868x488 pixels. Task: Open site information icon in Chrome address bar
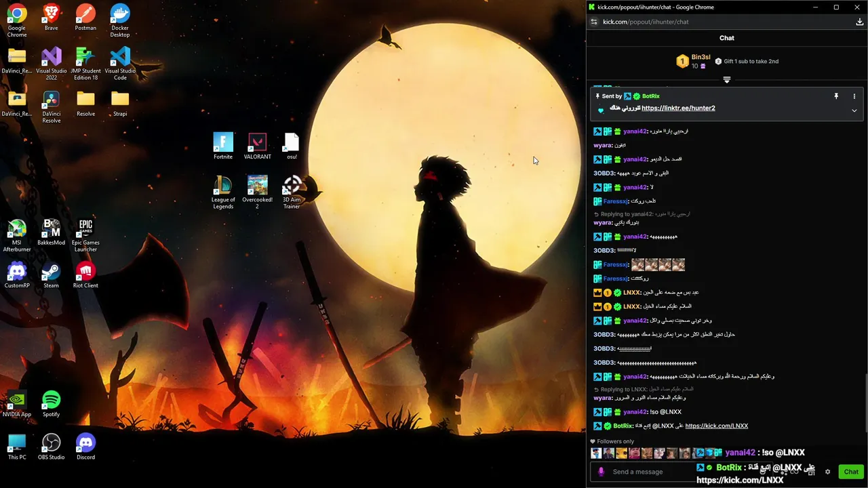[x=594, y=22]
